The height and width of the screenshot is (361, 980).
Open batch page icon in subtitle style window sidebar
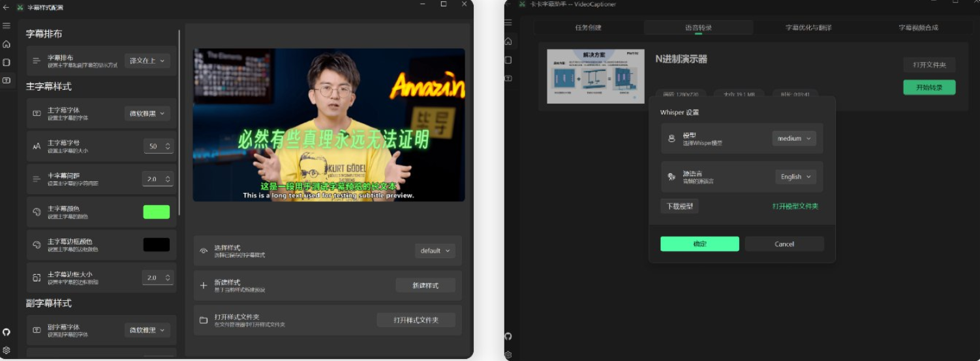6,63
